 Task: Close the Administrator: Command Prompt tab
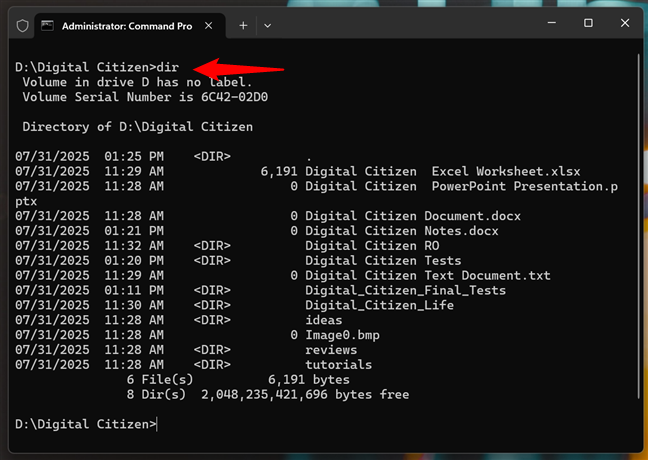point(207,23)
